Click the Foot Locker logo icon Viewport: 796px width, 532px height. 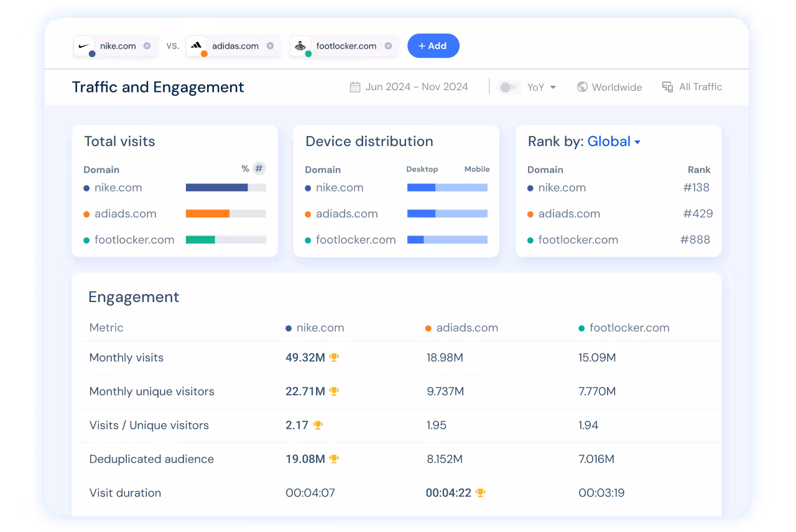click(300, 45)
